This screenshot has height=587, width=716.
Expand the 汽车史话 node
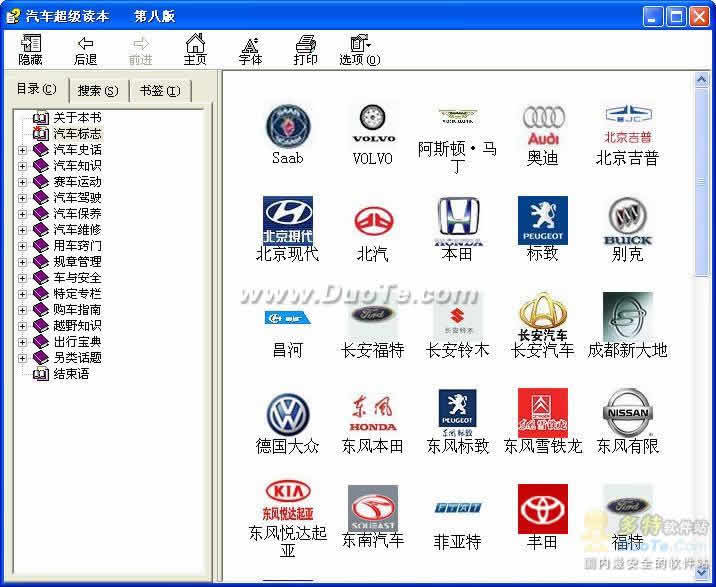22,150
